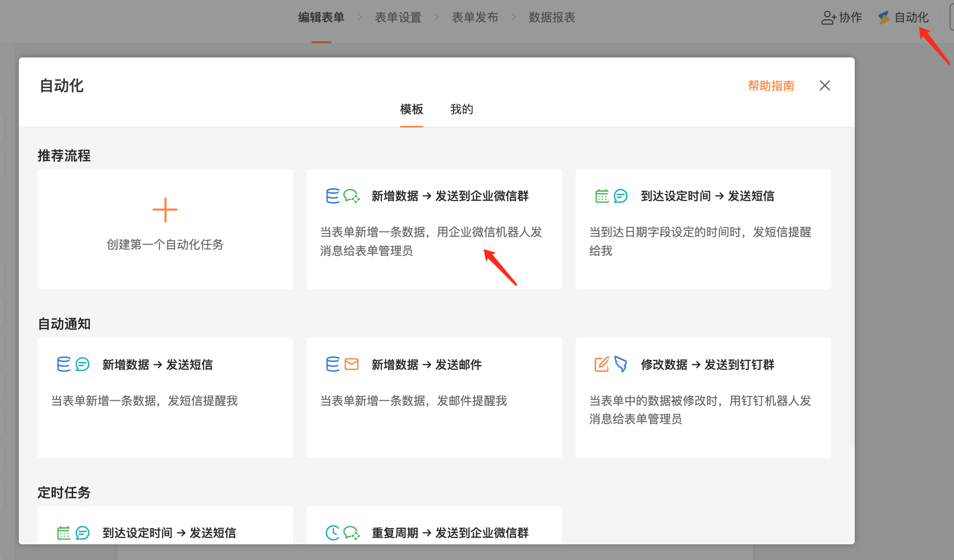Click description 用钉钉机器人发消息给表单管理员
The width and height of the screenshot is (954, 560).
[x=700, y=410]
